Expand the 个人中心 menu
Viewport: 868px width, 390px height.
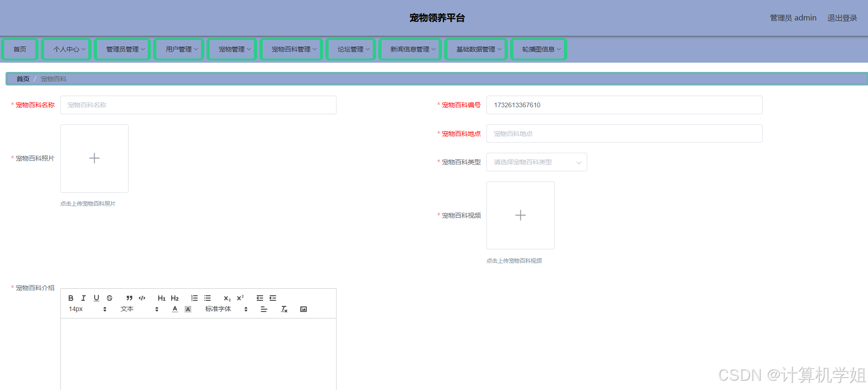pyautogui.click(x=66, y=49)
